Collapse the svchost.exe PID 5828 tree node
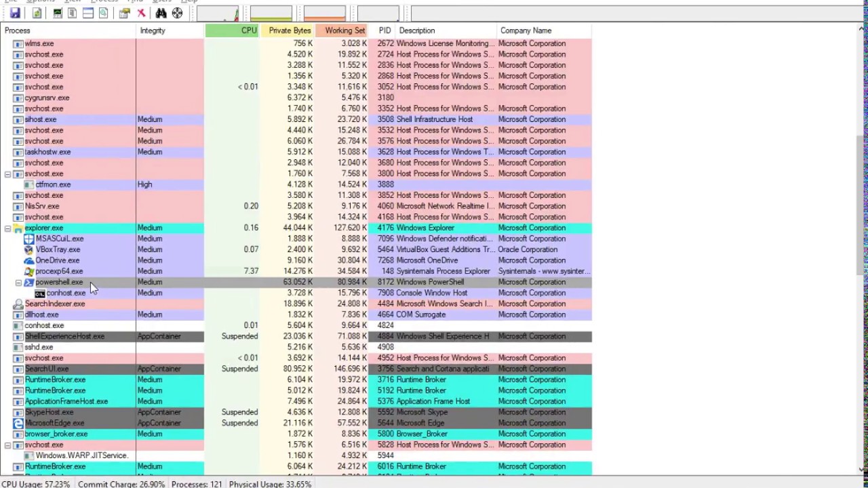 [x=7, y=445]
